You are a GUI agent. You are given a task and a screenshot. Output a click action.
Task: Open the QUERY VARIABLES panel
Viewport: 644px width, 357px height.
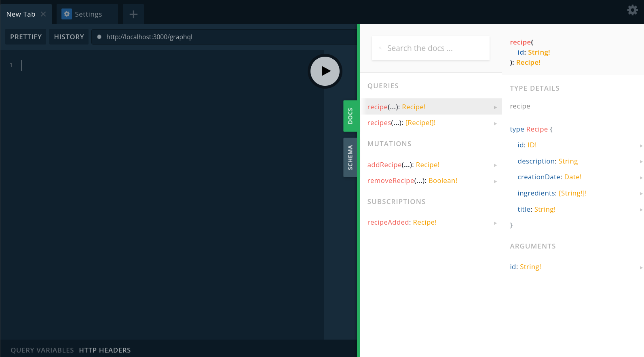click(42, 350)
